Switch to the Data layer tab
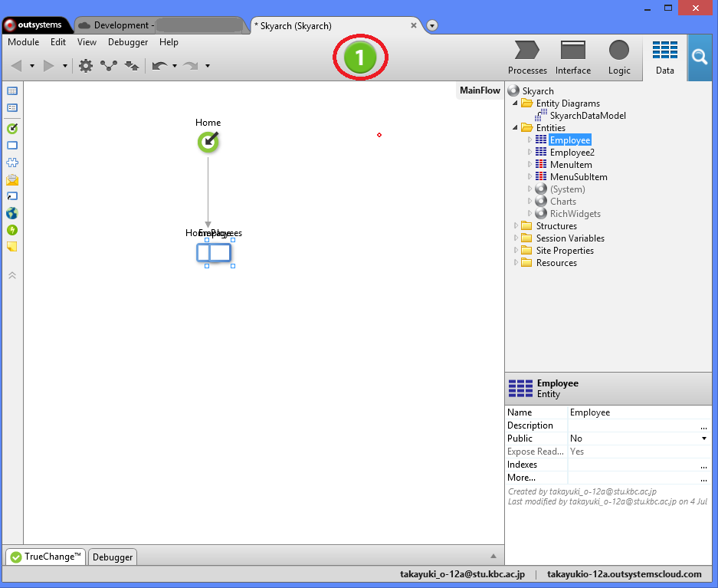The height and width of the screenshot is (588, 718). point(665,57)
